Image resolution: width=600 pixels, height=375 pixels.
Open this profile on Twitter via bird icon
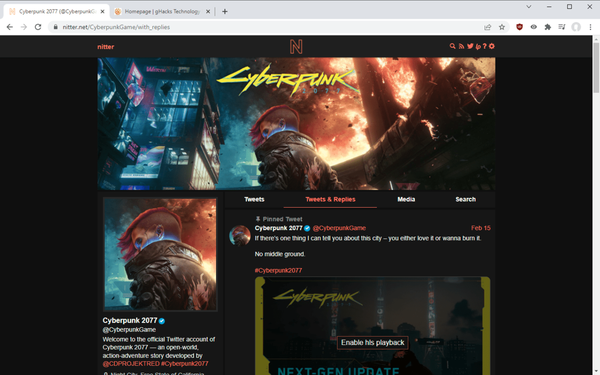point(470,46)
